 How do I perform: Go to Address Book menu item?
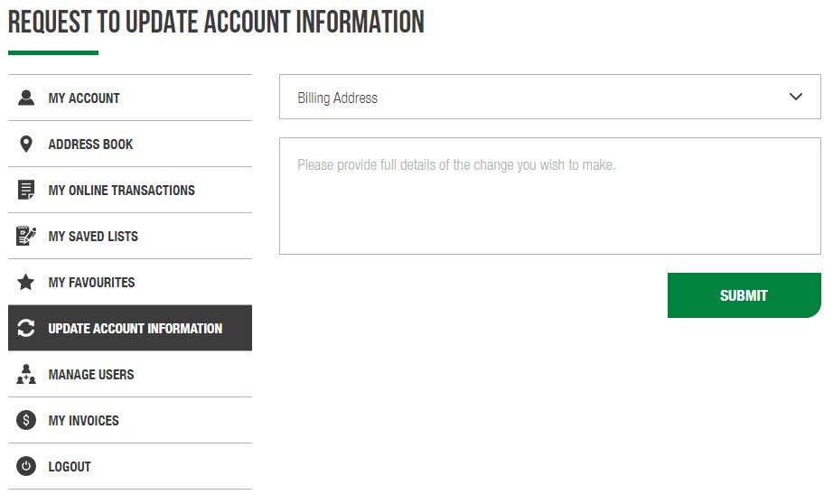pyautogui.click(x=130, y=144)
